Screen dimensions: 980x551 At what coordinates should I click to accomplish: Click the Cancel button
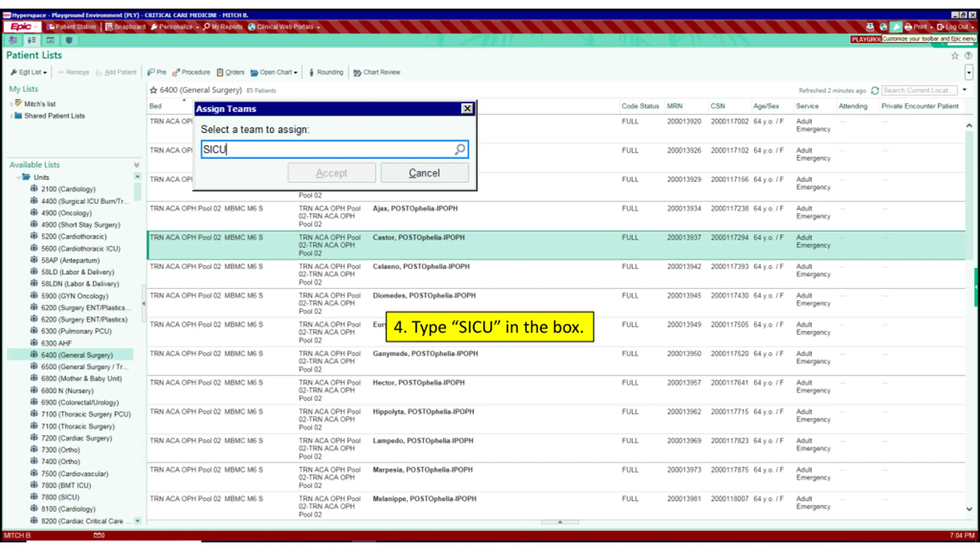(x=425, y=173)
